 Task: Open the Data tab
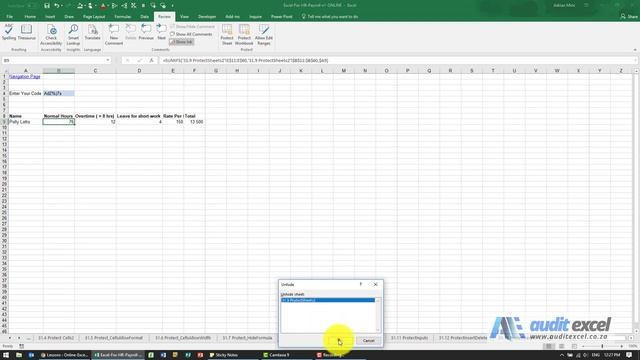[144, 17]
